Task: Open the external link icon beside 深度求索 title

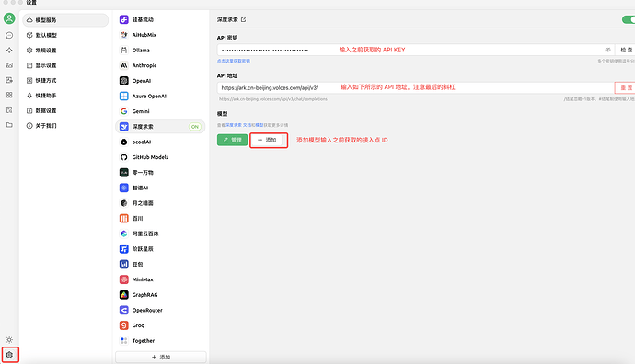Action: (x=243, y=19)
